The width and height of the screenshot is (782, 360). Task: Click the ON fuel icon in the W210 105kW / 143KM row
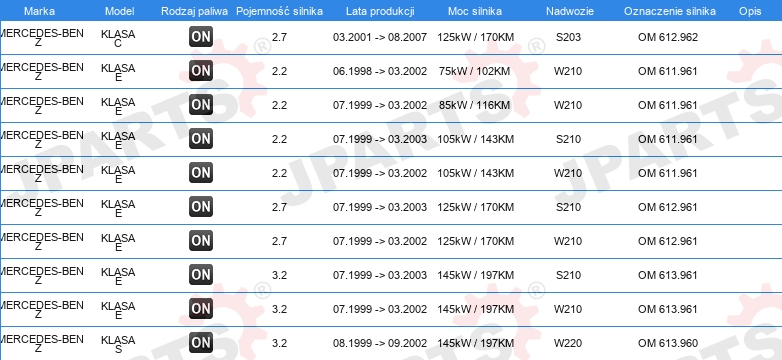click(x=201, y=173)
